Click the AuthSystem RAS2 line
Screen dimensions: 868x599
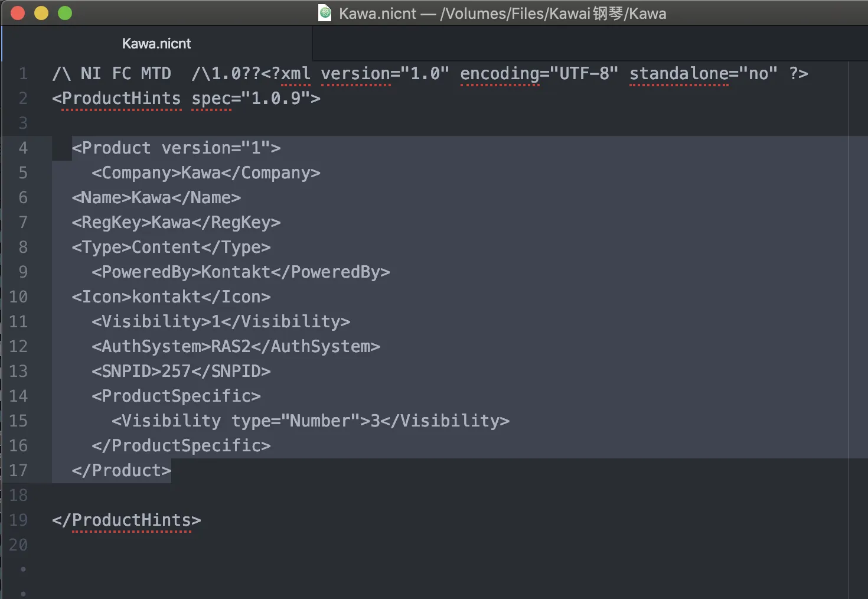[x=236, y=347]
